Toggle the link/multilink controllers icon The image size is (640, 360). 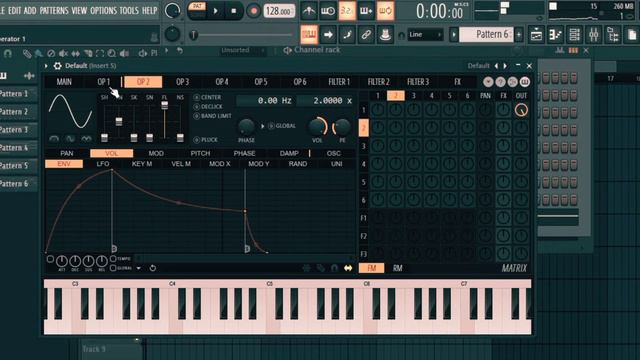pos(366,35)
